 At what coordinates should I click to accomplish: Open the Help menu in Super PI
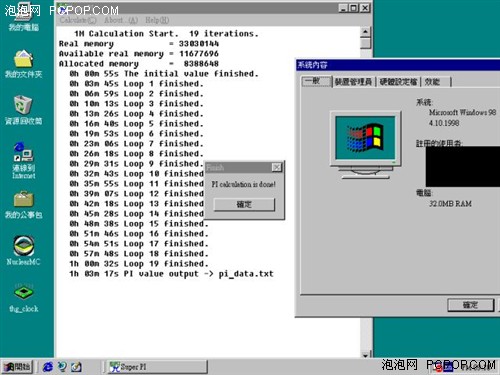(157, 20)
